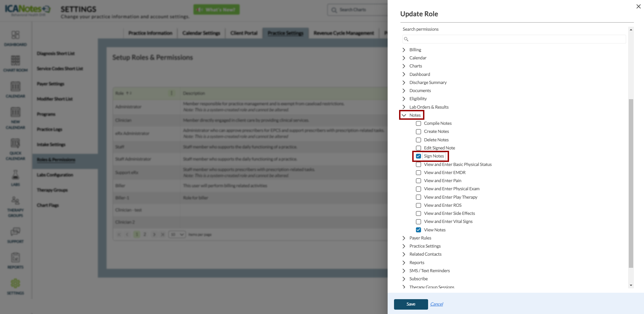Expand the Reports permissions group

click(x=404, y=263)
